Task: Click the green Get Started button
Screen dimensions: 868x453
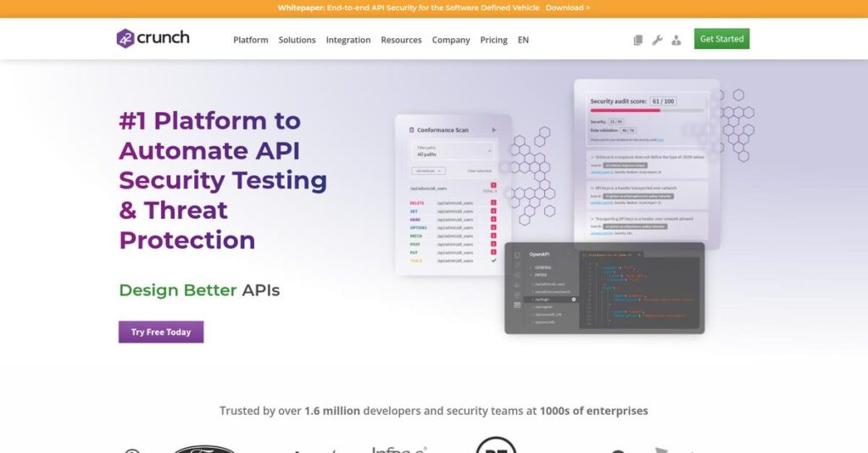Action: tap(722, 39)
